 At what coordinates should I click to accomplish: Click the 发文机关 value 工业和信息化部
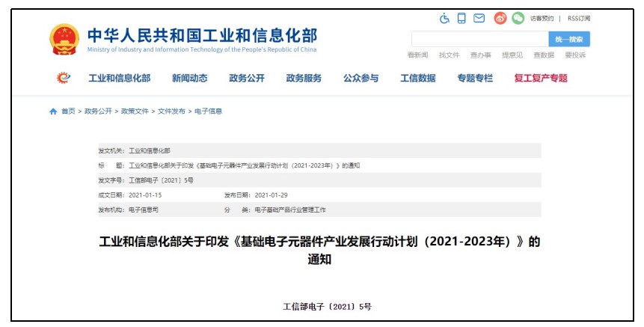pyautogui.click(x=150, y=150)
